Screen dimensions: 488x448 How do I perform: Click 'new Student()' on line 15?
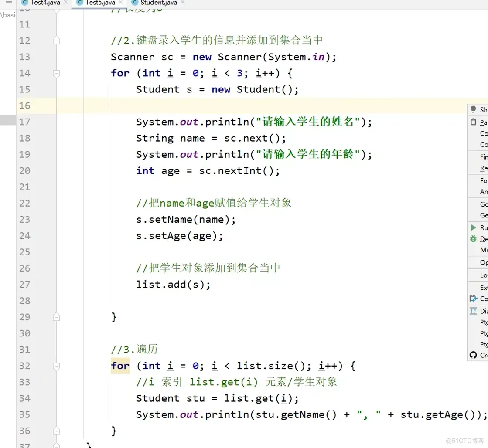point(252,90)
